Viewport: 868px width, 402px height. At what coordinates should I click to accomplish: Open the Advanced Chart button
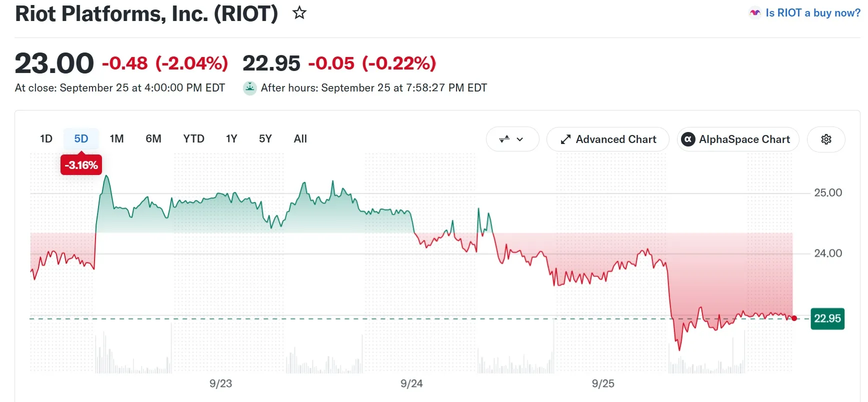[608, 139]
